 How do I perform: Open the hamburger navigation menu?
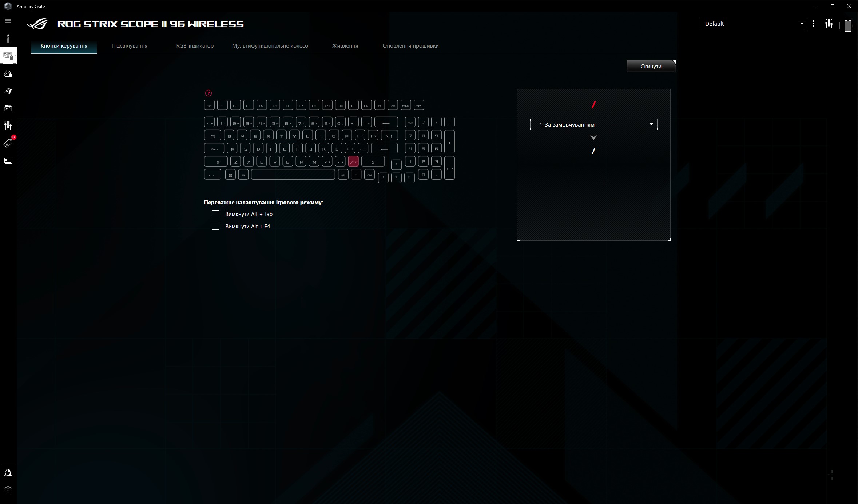coord(8,21)
